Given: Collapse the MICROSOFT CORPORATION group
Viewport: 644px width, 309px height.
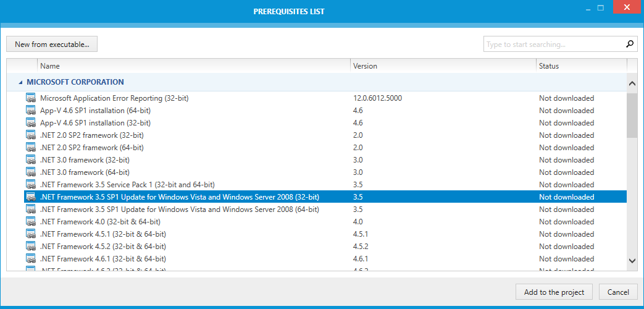Looking at the screenshot, I should pos(20,82).
